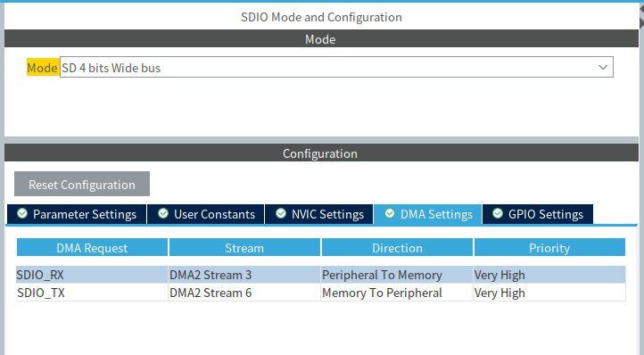This screenshot has width=644, height=355.
Task: Go to the NVIC Settings tab
Action: pos(319,214)
